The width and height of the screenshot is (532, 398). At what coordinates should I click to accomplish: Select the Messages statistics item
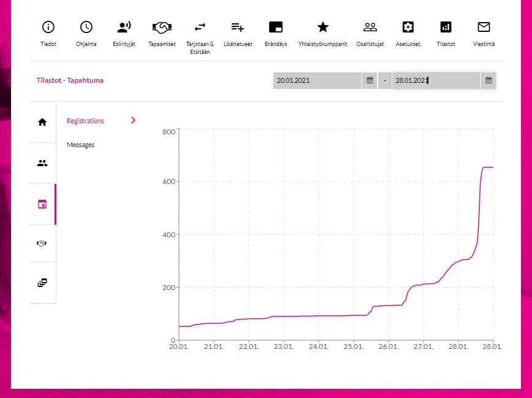click(80, 145)
